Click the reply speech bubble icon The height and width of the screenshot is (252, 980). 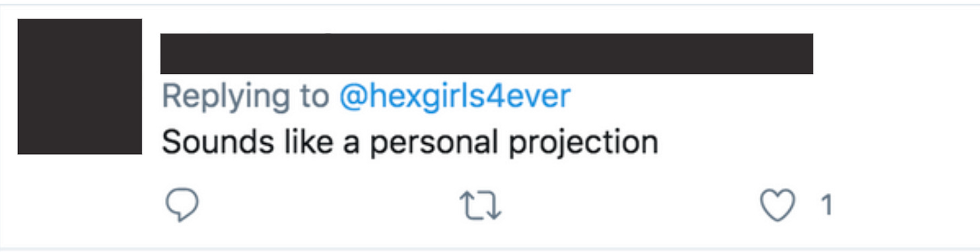(182, 206)
